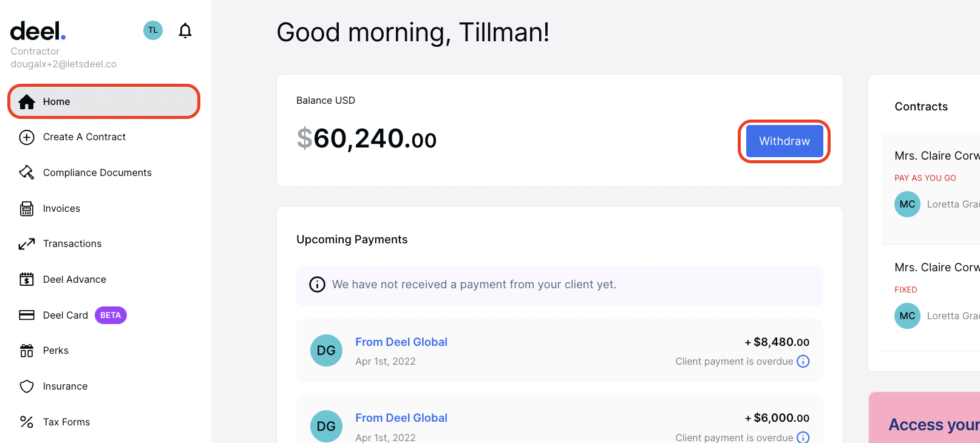This screenshot has width=980, height=443.
Task: Click the Transactions arrows icon
Action: [x=27, y=244]
